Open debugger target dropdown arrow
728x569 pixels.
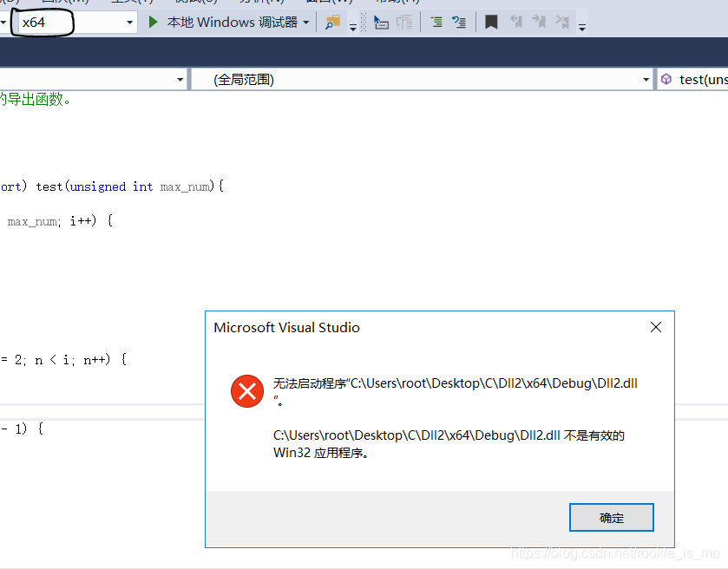click(306, 23)
